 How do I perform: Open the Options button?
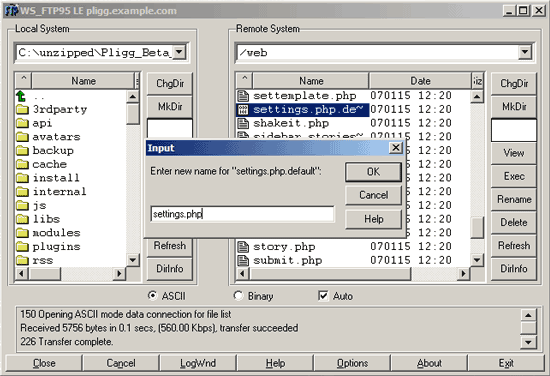(352, 363)
